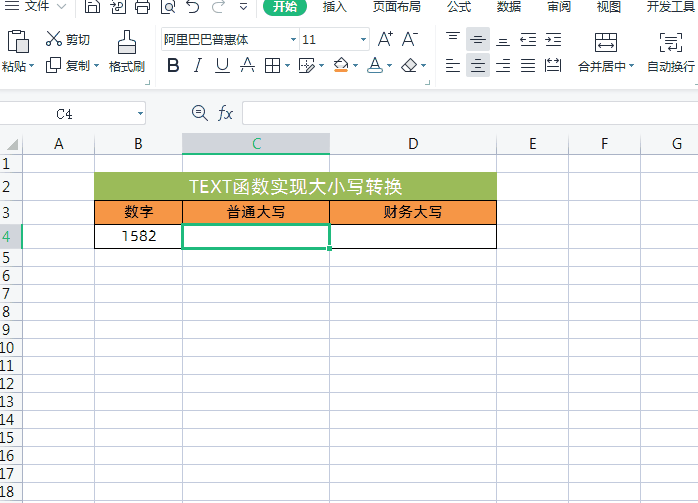Click inside the formula bar

pyautogui.click(x=470, y=114)
